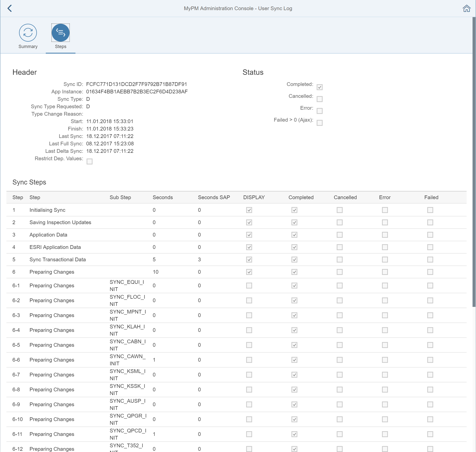Viewport: 476px width, 452px height.
Task: Click the Seconds SAP column header
Action: point(214,197)
